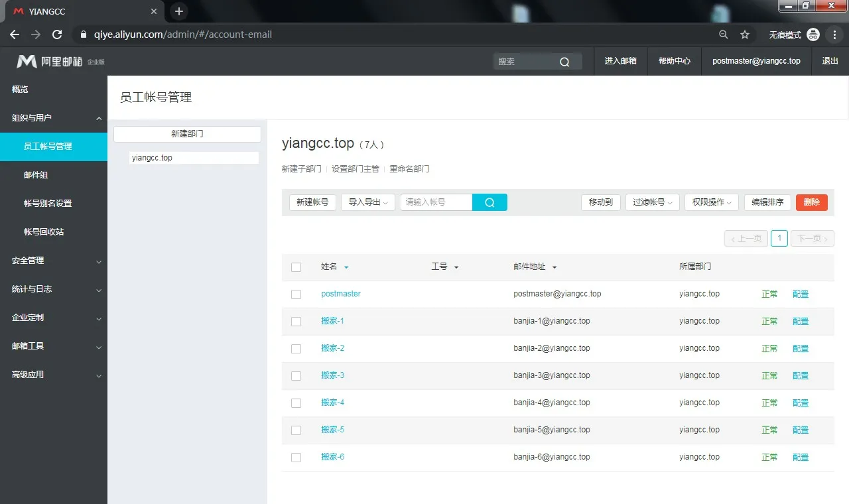The height and width of the screenshot is (504, 849).
Task: Check the 搬家-6 row checkbox
Action: pyautogui.click(x=296, y=458)
